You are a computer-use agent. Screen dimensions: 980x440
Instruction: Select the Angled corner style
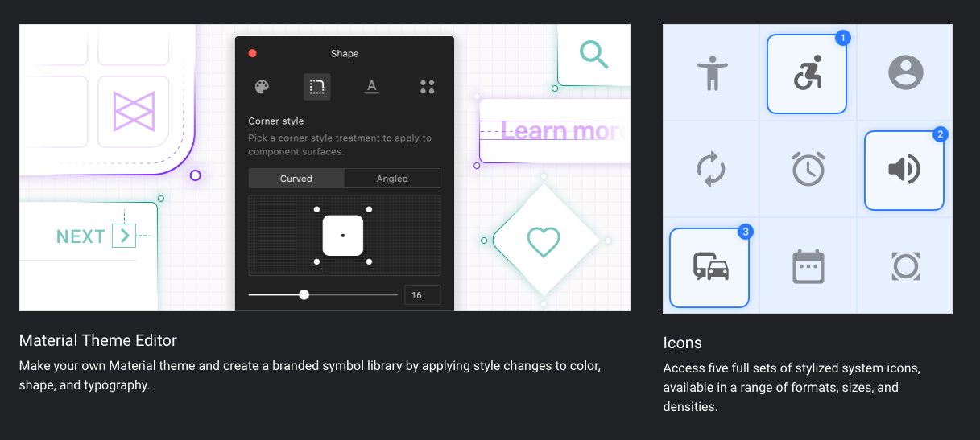392,179
